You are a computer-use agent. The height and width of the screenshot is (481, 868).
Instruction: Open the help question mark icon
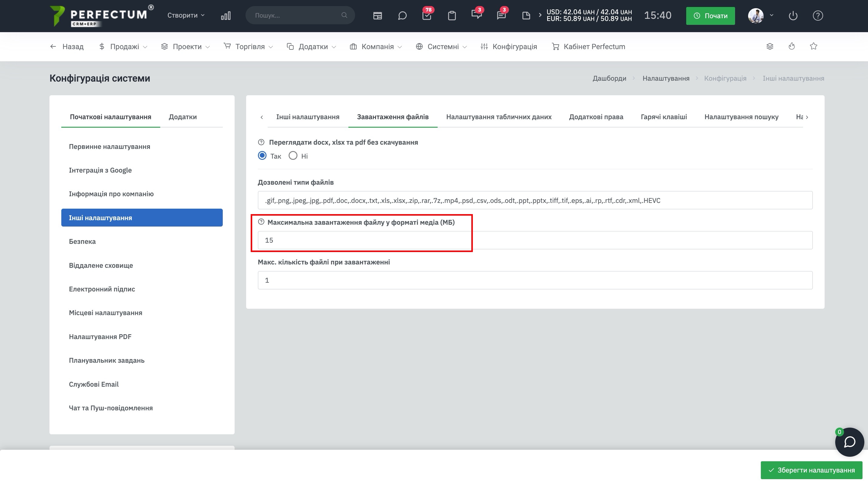[818, 15]
